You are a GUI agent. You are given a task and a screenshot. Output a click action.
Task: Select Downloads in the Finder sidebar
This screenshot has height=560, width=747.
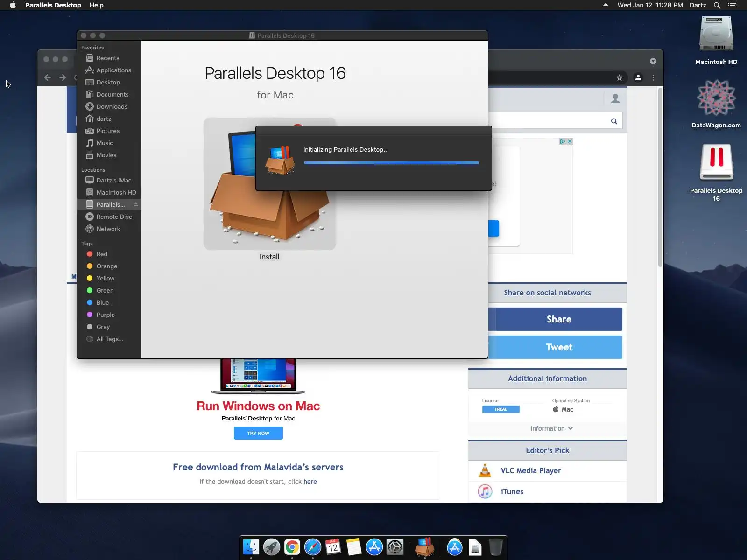tap(109, 106)
